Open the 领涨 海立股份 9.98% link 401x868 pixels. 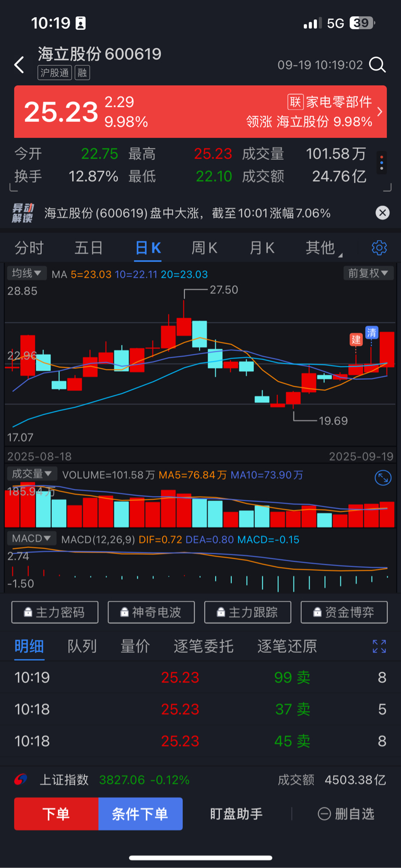point(309,122)
